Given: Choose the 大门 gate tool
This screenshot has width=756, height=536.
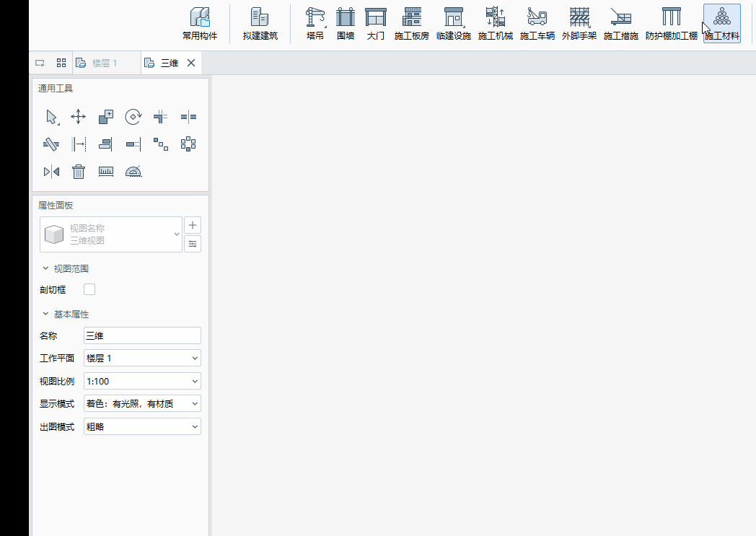Looking at the screenshot, I should click(x=376, y=23).
